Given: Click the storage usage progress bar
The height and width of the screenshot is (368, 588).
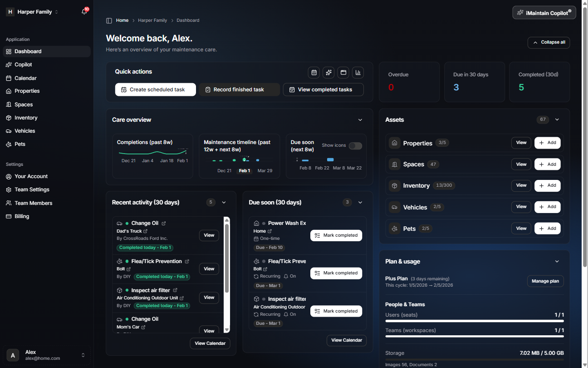Looking at the screenshot, I should point(474,360).
